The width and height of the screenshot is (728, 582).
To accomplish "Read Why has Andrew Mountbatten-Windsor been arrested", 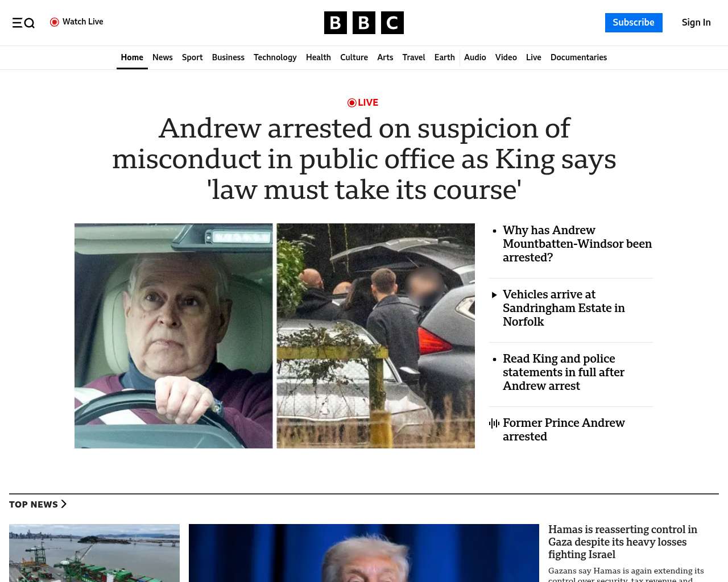I will 577,244.
